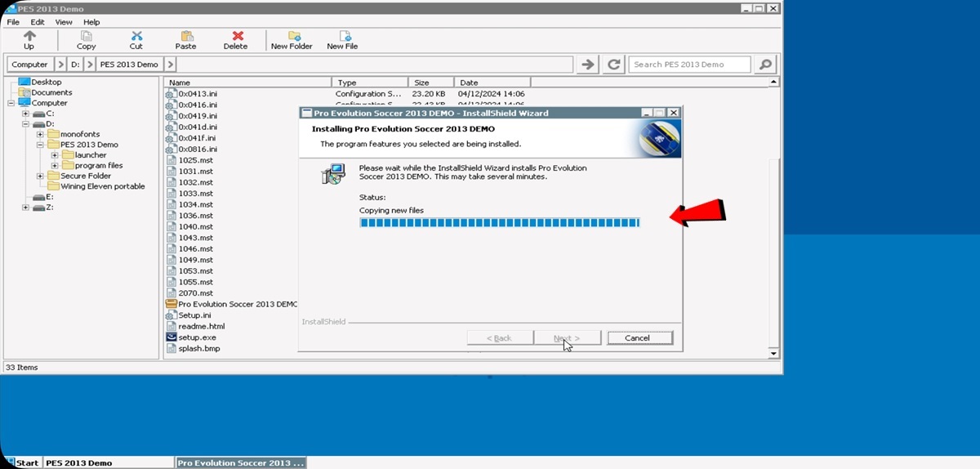Expand the C: drive tree node
Viewport: 980px width, 469px height.
26,114
